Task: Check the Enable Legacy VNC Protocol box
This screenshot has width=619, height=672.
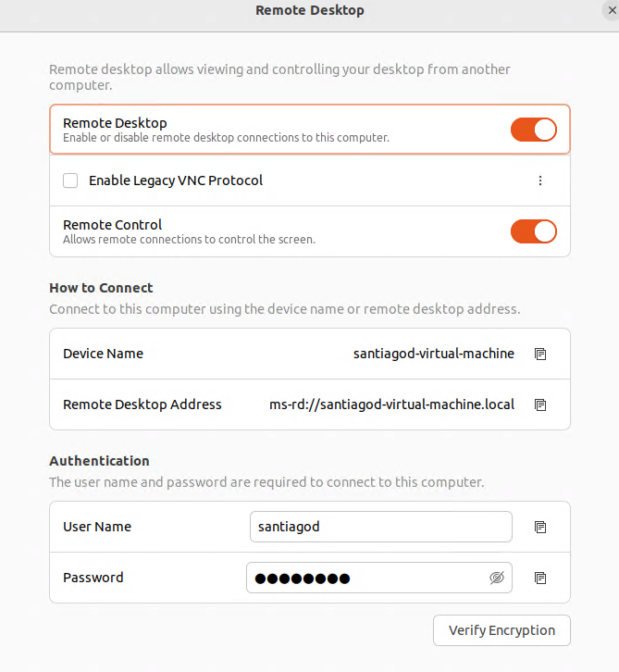Action: 70,180
